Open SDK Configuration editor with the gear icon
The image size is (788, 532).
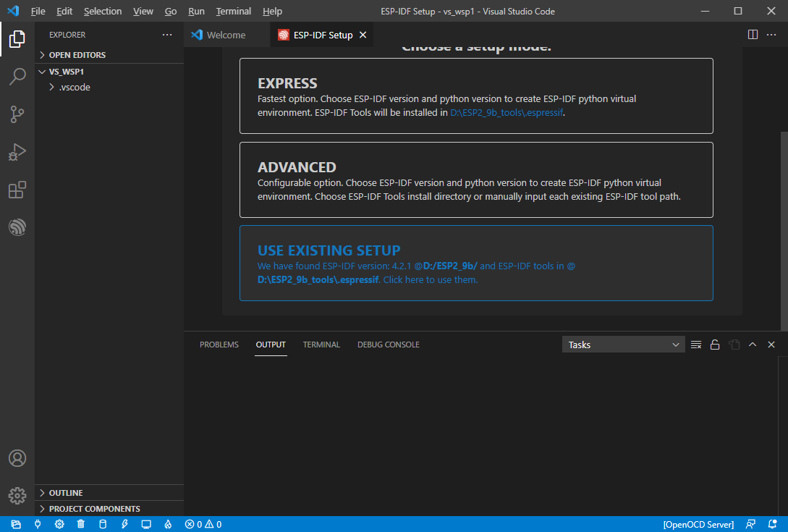(59, 523)
